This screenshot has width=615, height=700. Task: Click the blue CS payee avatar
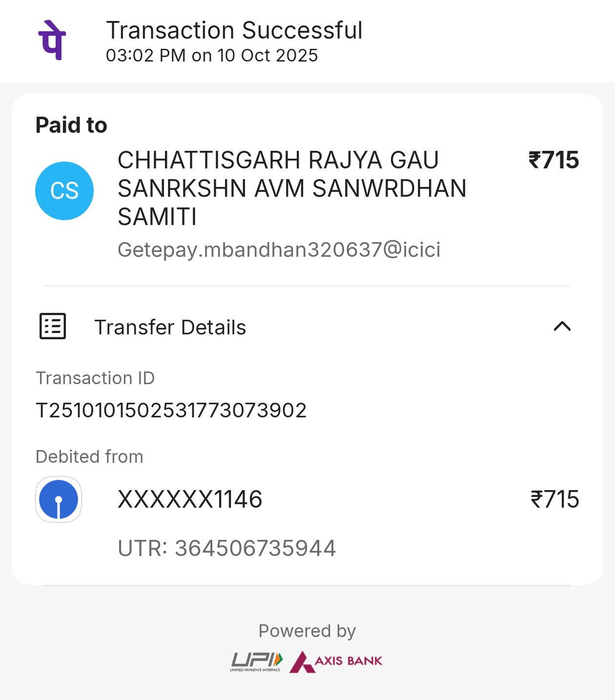pos(64,191)
